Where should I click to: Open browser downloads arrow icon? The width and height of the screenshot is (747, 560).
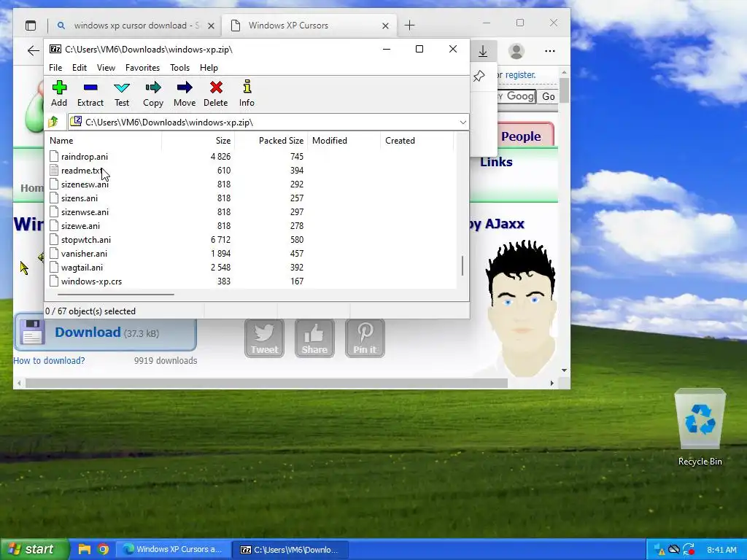[x=483, y=51]
